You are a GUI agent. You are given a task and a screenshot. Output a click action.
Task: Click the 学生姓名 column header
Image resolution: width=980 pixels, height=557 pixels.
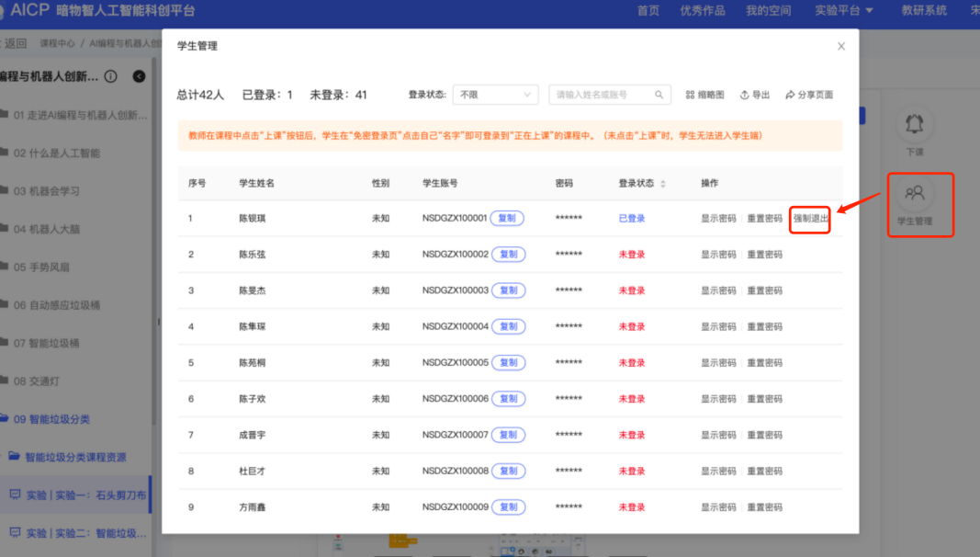click(x=257, y=183)
